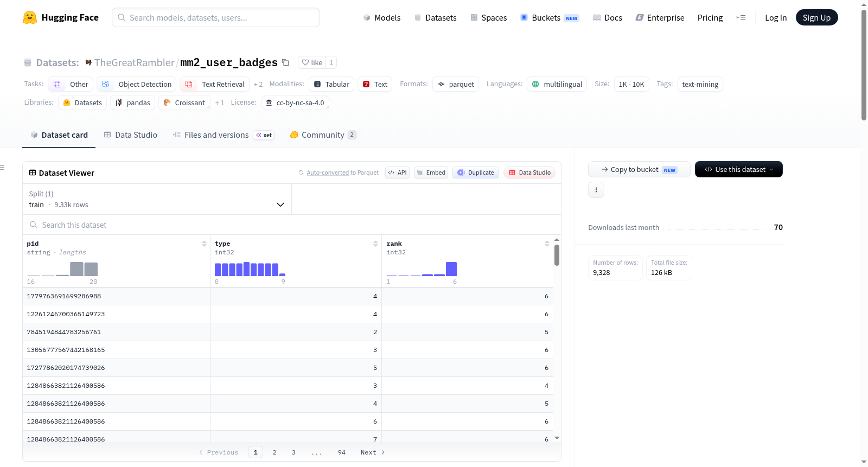868x467 pixels.
Task: Click the pid lengths histogram bar at 20
Action: pos(91,269)
